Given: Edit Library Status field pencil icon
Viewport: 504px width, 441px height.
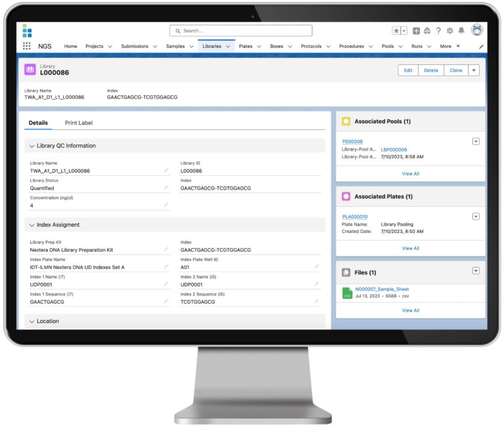Looking at the screenshot, I should click(x=166, y=188).
